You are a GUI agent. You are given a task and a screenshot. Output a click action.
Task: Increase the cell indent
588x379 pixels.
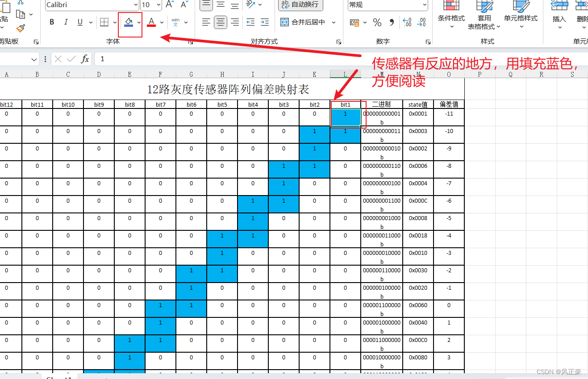pyautogui.click(x=265, y=22)
